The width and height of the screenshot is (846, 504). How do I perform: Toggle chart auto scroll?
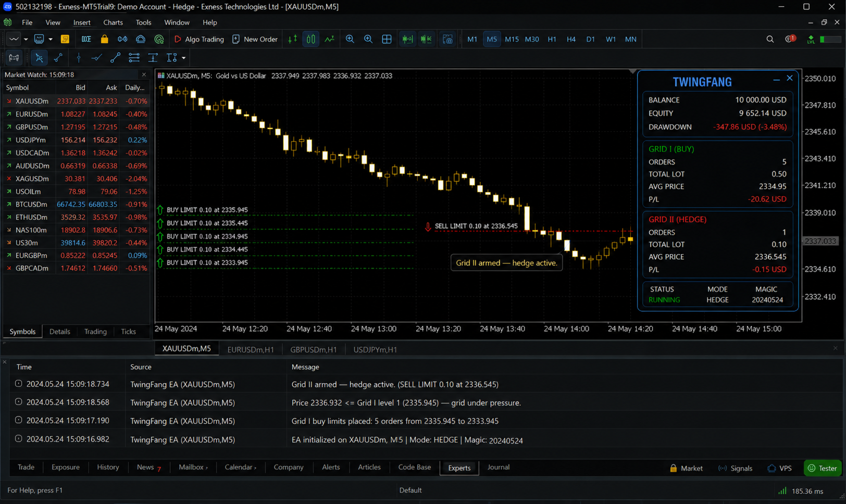407,39
